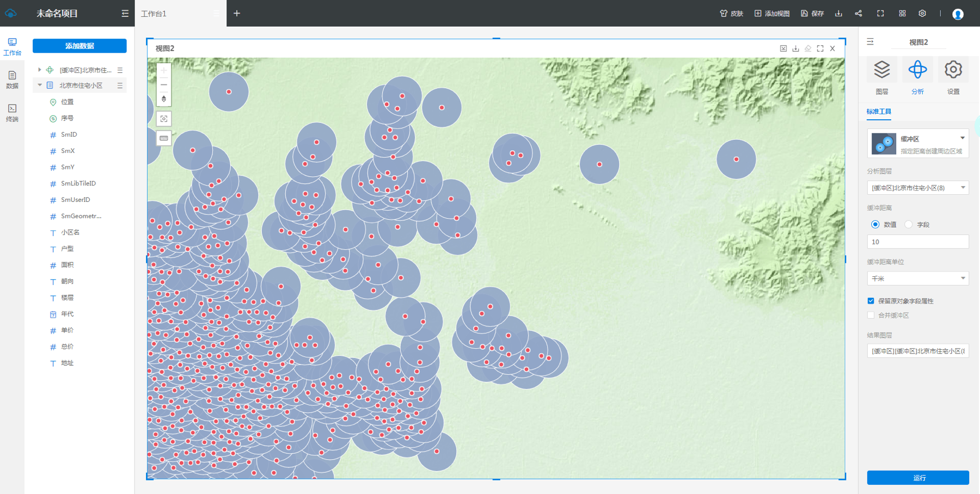Select the map measure ruler tool
980x494 pixels.
(x=164, y=138)
